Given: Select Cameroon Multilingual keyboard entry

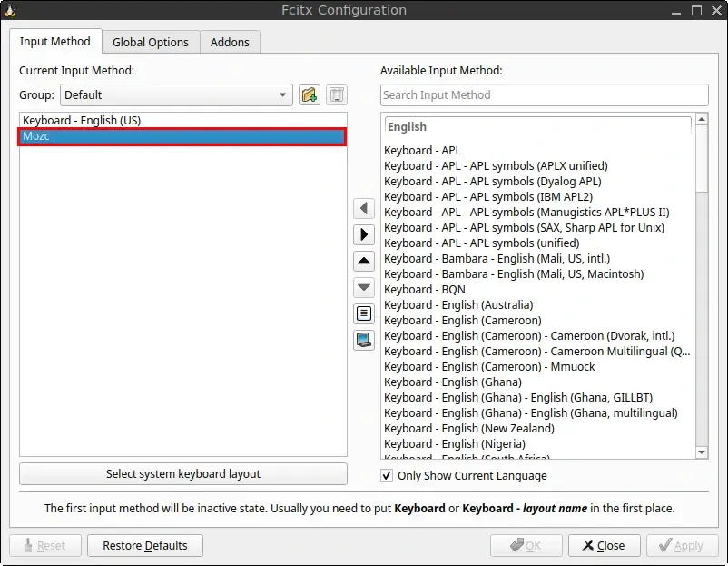Looking at the screenshot, I should coord(537,352).
